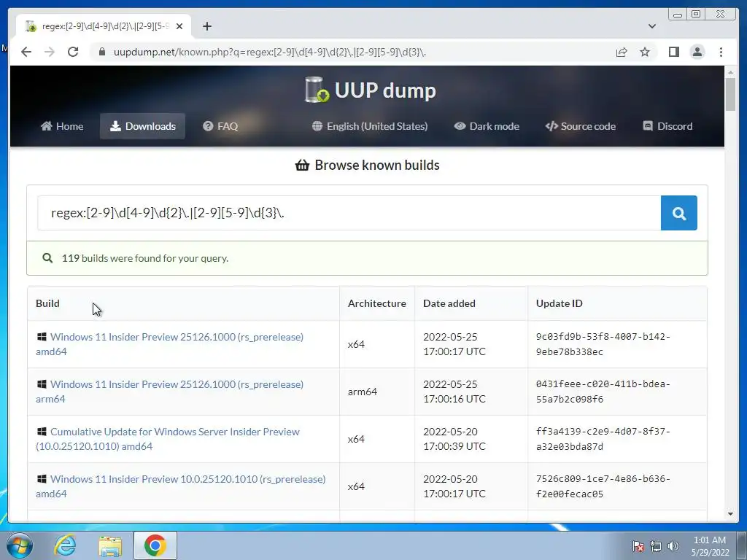
Task: Open the Source code link
Action: [x=580, y=126]
